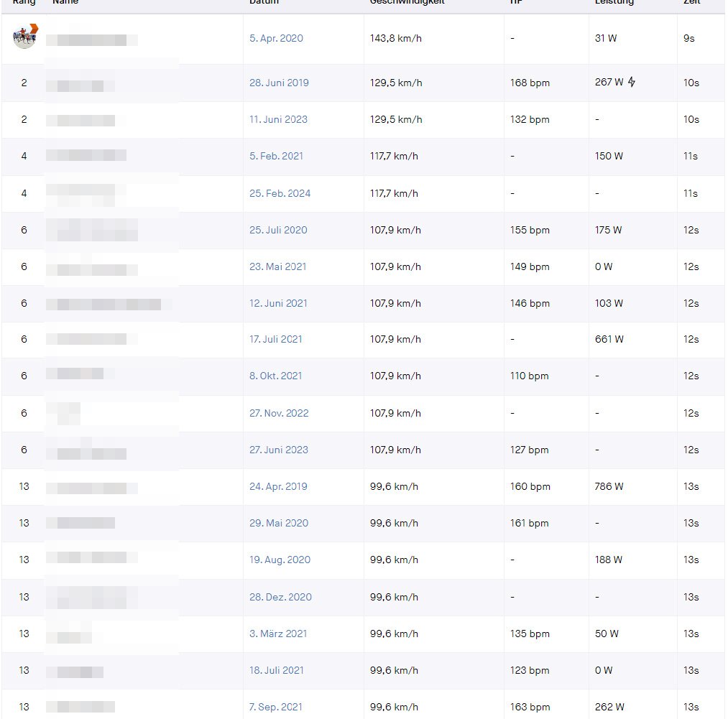Viewport: 728px width, 719px height.
Task: Open the 17. Juli 2021 activity link
Action: coord(276,340)
